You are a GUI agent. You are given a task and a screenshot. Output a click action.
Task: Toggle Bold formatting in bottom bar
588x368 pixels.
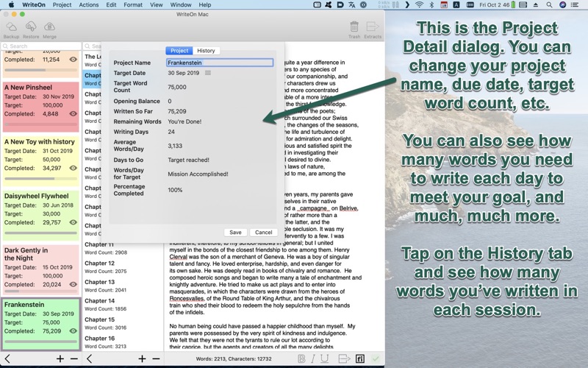[x=301, y=358]
